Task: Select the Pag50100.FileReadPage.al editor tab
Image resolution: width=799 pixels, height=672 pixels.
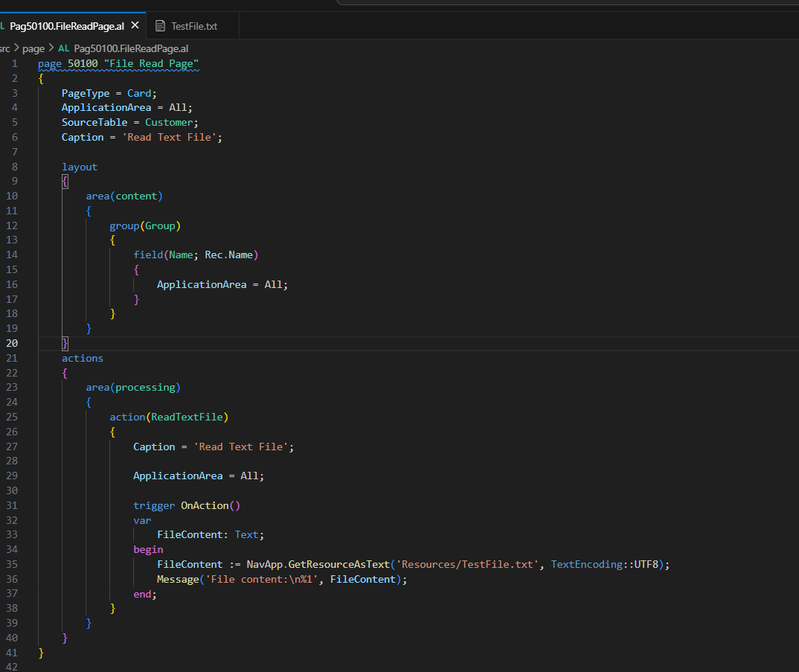Action: [67, 26]
